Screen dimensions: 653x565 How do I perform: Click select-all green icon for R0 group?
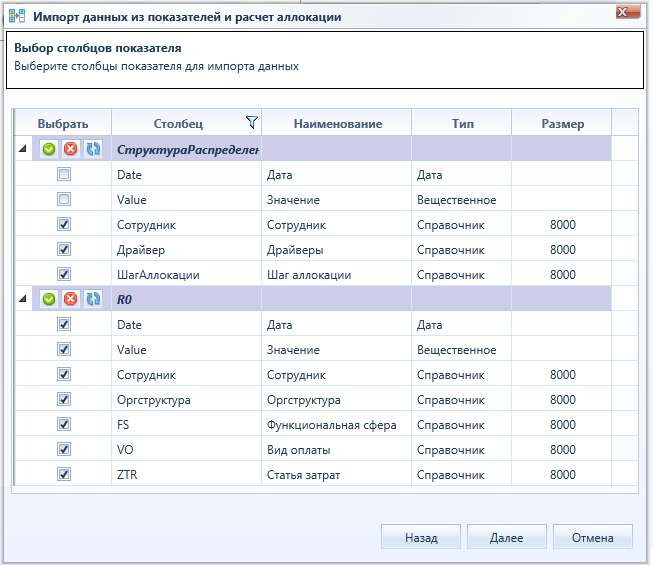click(x=49, y=299)
